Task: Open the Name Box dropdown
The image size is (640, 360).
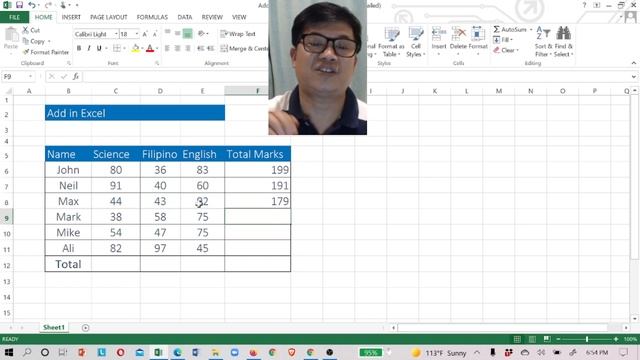Action: coord(30,77)
